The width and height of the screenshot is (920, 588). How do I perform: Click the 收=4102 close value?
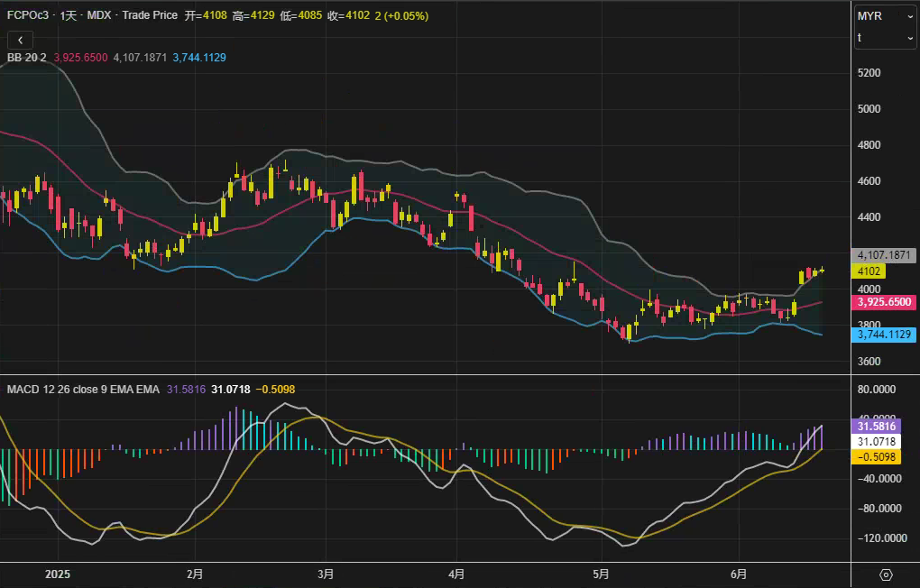(348, 15)
